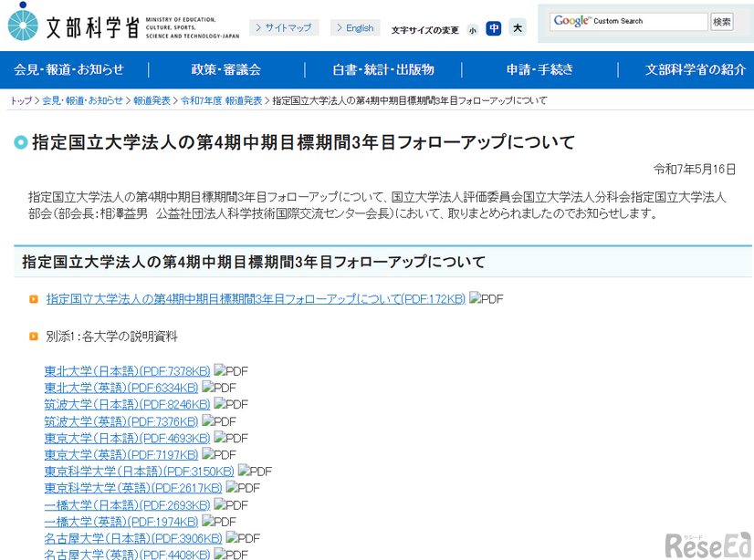
Task: Click PDF icon next to 東北大学(日本語)
Action: [231, 371]
